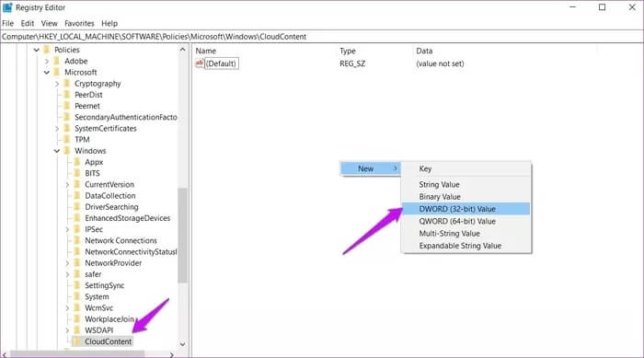This screenshot has height=358, width=644.
Task: Expand the NetworkProvider key
Action: pyautogui.click(x=67, y=263)
